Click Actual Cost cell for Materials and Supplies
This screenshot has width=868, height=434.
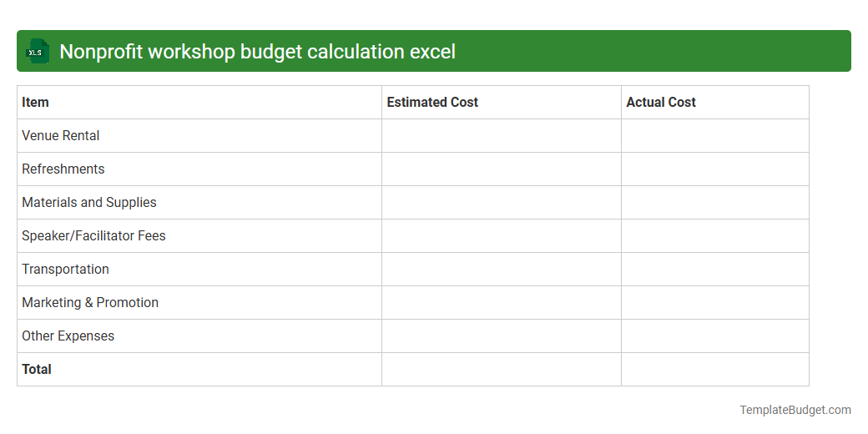[715, 203]
